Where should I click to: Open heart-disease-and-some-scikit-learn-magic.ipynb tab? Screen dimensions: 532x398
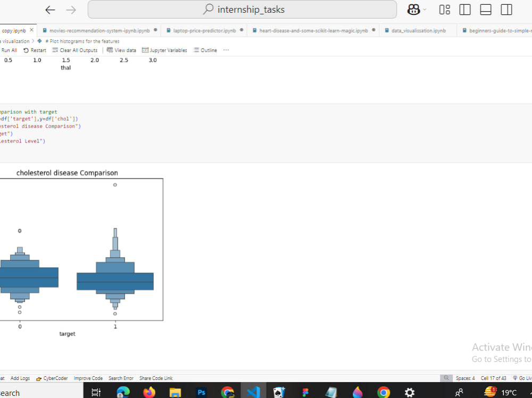click(x=313, y=30)
